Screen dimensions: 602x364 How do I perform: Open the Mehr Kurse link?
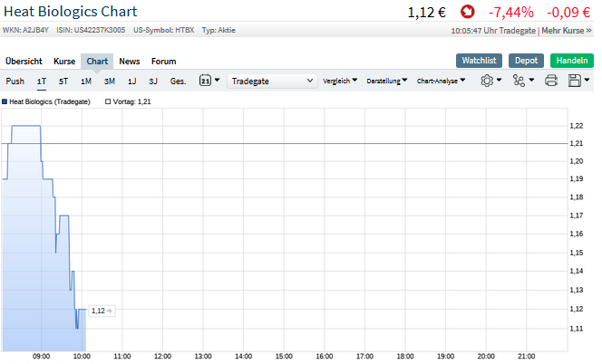click(x=567, y=31)
